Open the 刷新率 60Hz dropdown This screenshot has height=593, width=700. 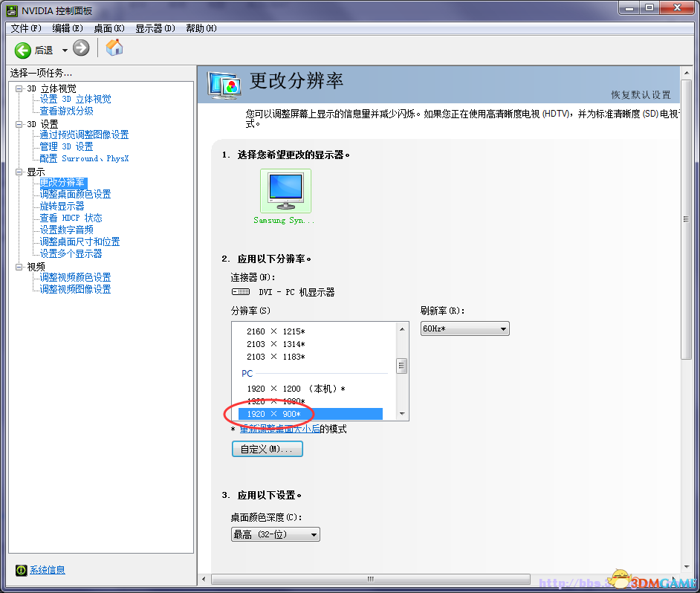(464, 328)
